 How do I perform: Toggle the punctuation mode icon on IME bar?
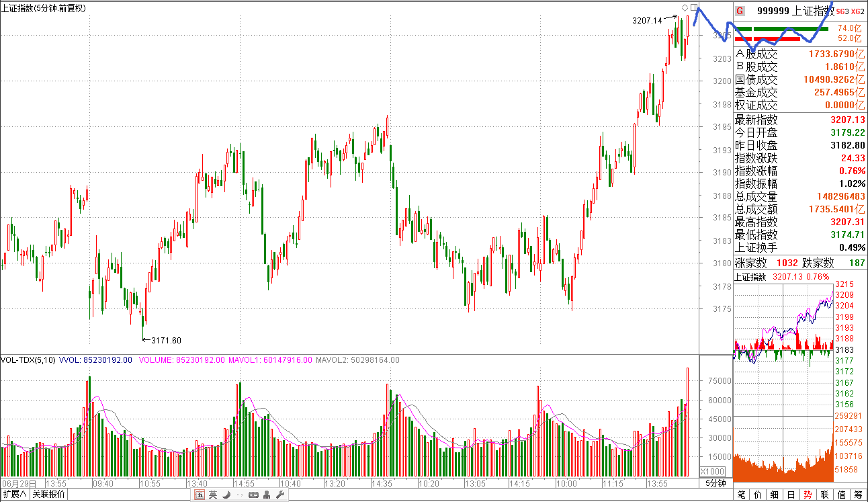[239, 495]
